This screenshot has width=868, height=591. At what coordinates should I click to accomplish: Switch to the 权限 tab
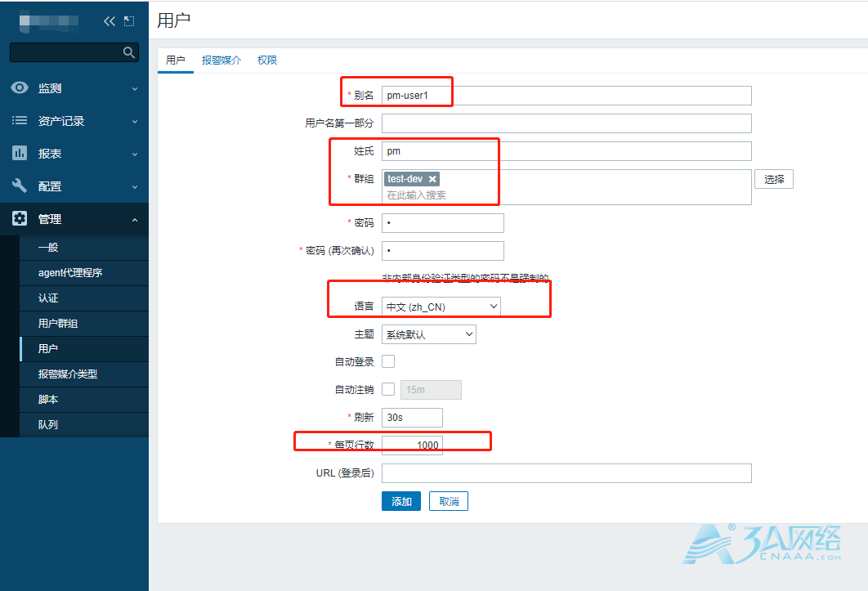pyautogui.click(x=267, y=60)
